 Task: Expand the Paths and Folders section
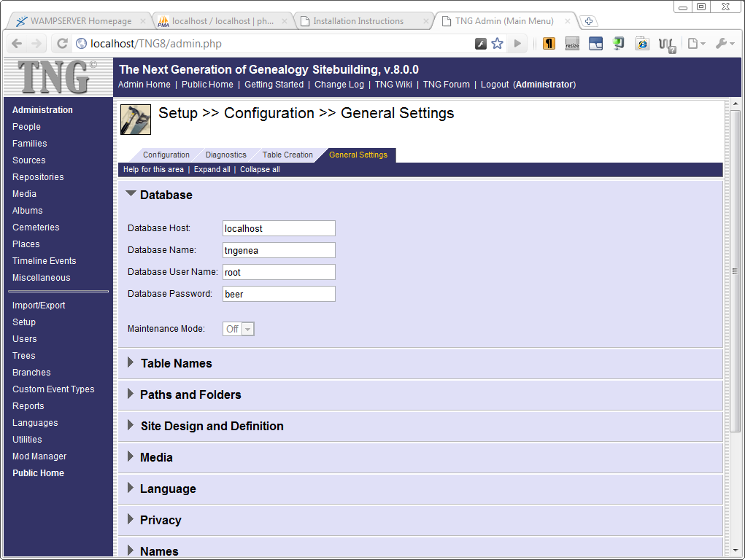pyautogui.click(x=131, y=394)
